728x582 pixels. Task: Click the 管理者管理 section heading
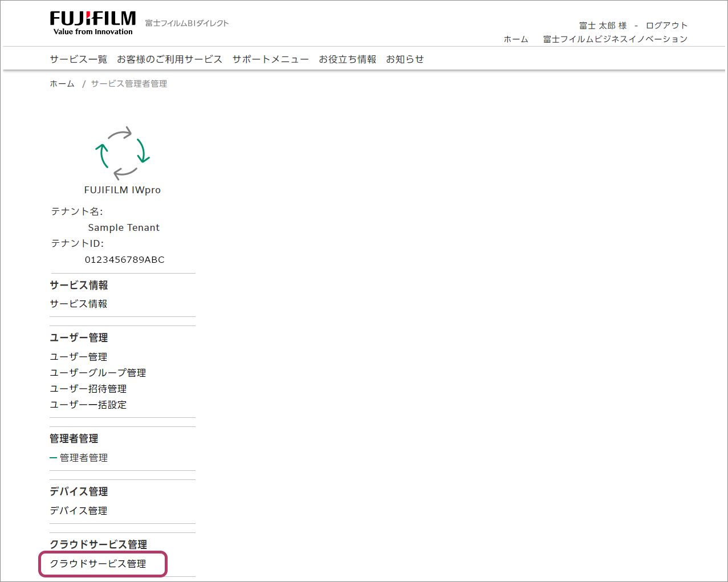pyautogui.click(x=74, y=438)
